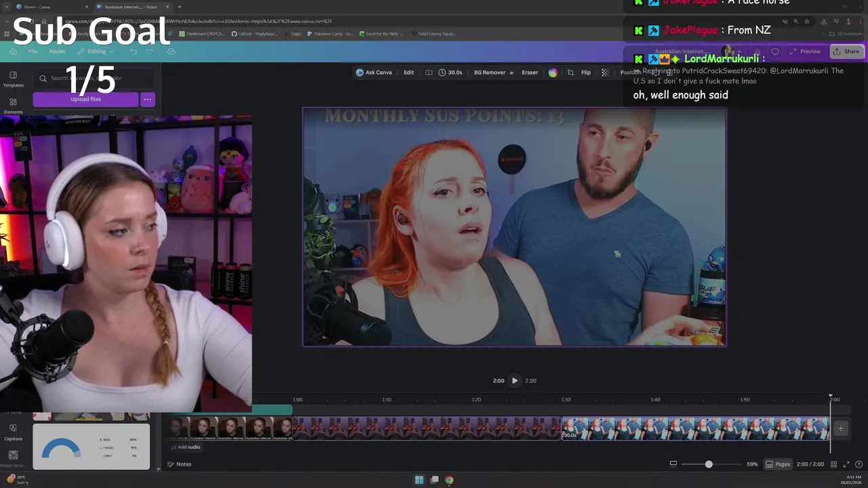Image resolution: width=868 pixels, height=488 pixels.
Task: Click the weather widget in taskbar
Action: [x=17, y=479]
